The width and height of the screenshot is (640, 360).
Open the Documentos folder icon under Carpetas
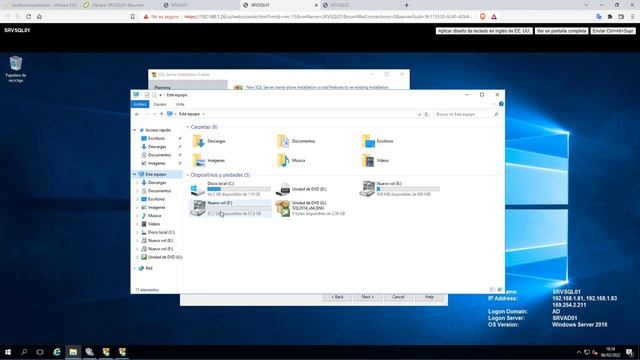coord(283,141)
